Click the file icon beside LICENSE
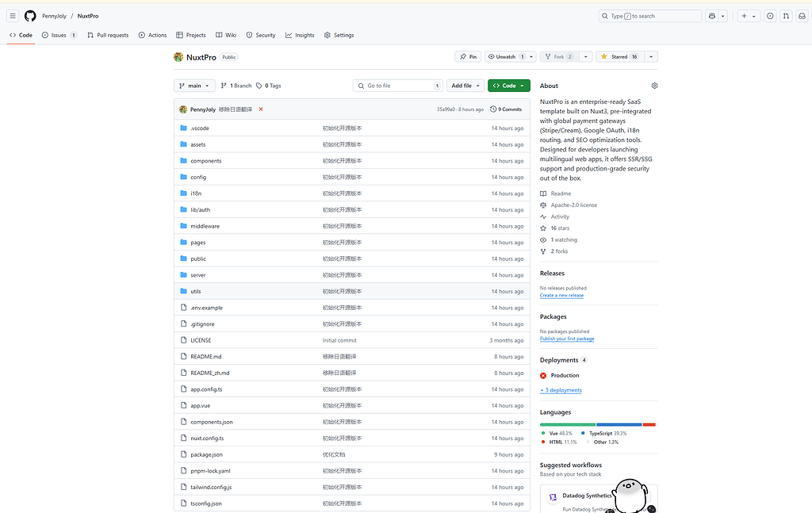 click(x=183, y=340)
